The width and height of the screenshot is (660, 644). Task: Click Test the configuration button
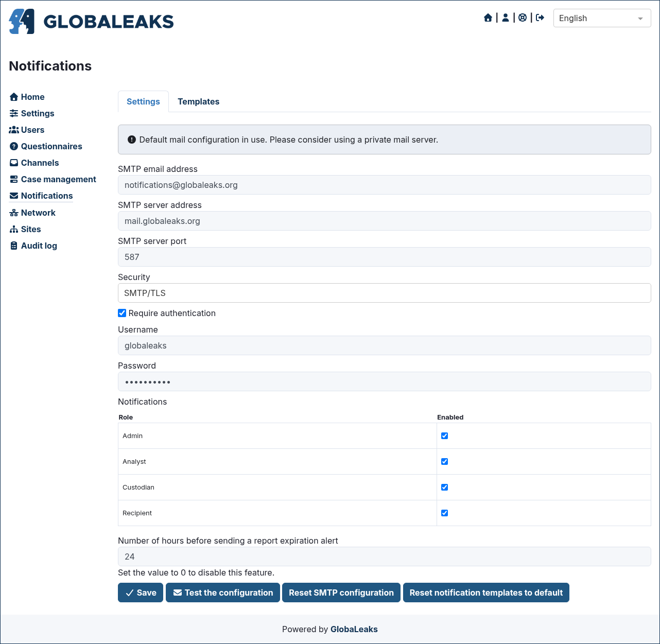click(x=223, y=593)
